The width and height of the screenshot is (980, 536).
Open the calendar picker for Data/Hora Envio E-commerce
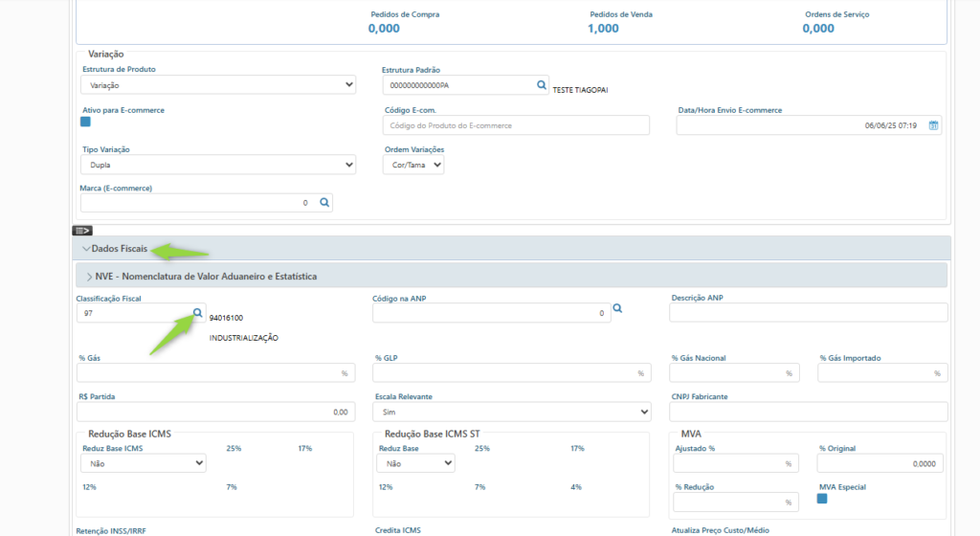point(933,125)
